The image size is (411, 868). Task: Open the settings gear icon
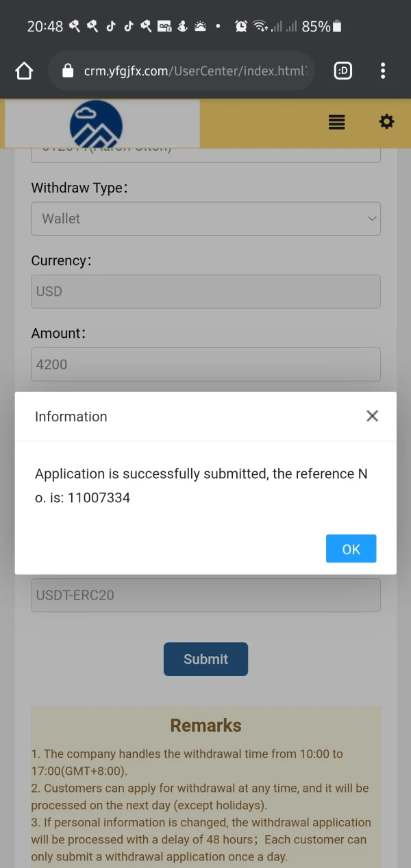click(386, 122)
